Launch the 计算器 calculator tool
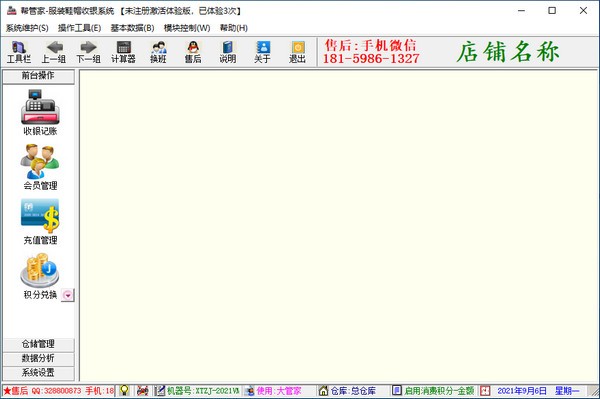The height and width of the screenshot is (399, 600). click(123, 52)
